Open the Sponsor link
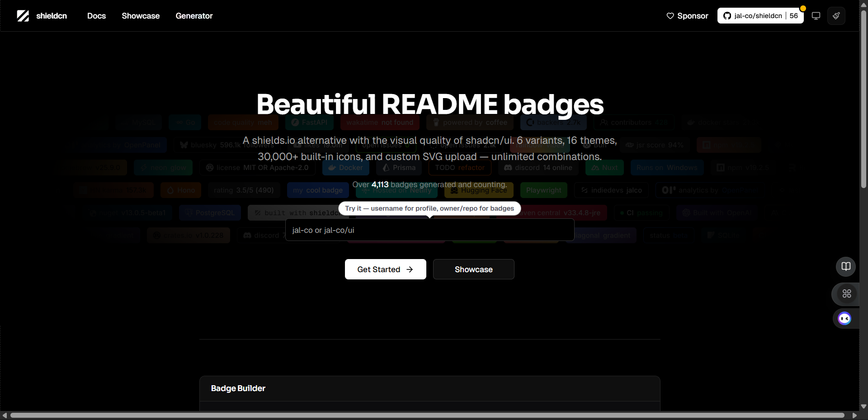 (687, 16)
